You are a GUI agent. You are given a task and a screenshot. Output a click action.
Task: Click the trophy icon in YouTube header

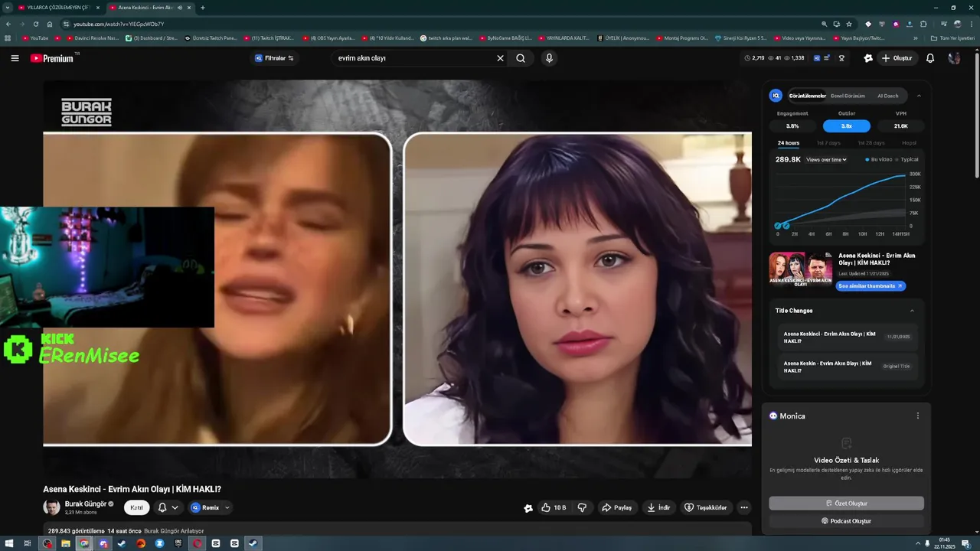click(x=841, y=58)
